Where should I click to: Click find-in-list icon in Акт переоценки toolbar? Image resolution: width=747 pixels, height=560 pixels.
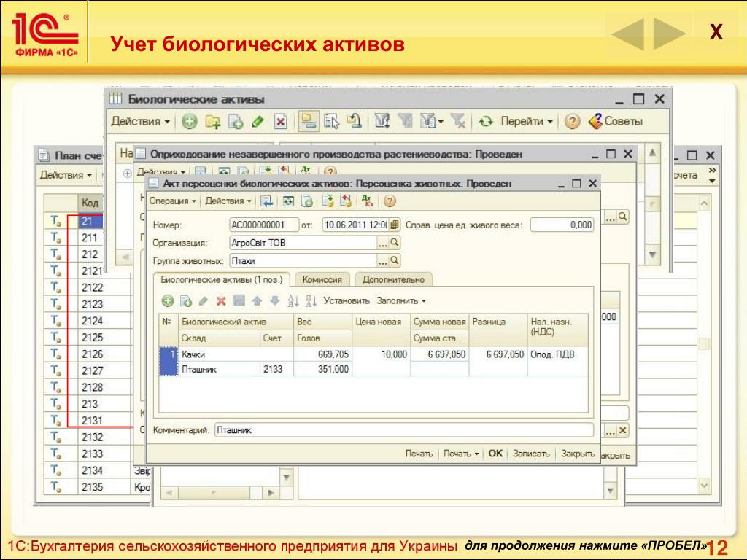click(267, 201)
